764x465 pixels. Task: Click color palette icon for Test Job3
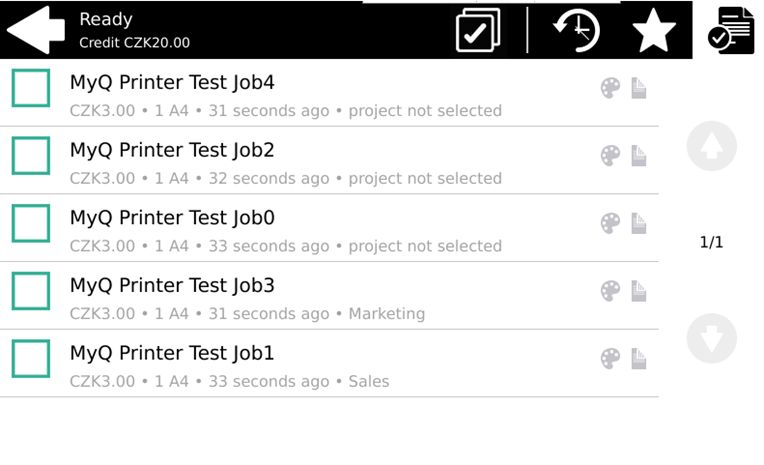[x=610, y=291]
